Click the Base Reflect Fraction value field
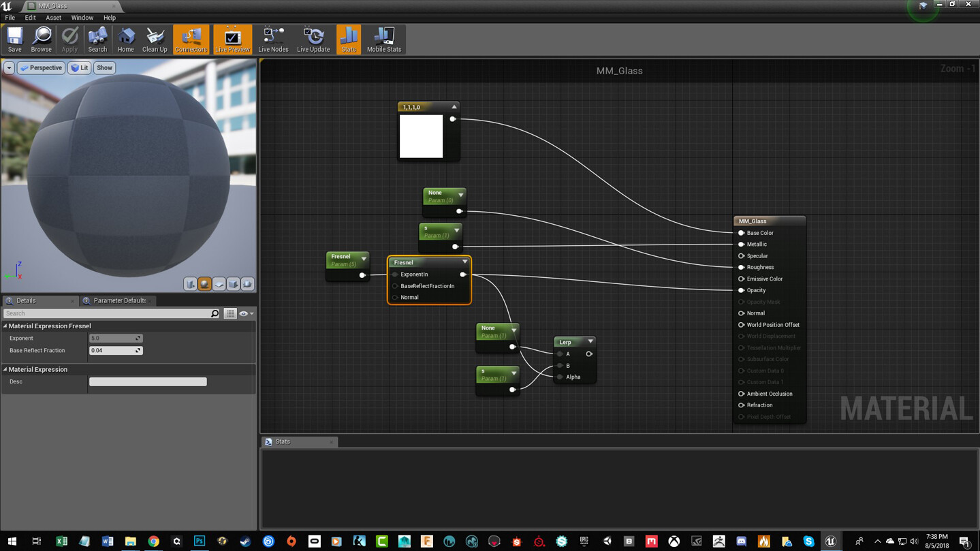Viewport: 980px width, 551px height. click(115, 350)
